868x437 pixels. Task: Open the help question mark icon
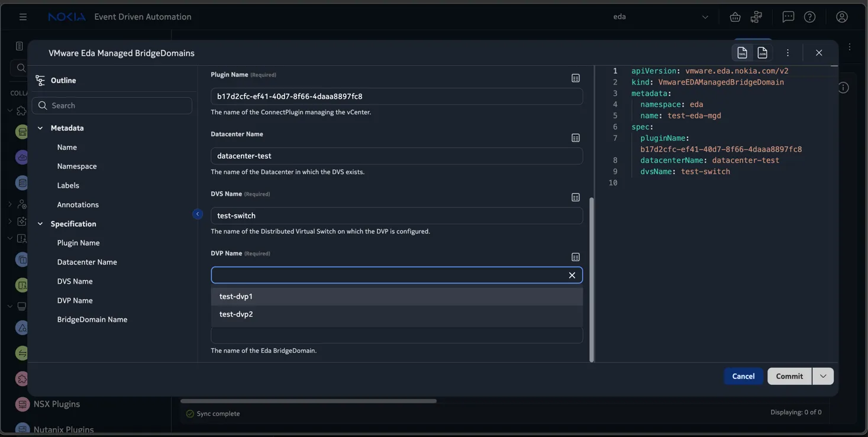(809, 17)
